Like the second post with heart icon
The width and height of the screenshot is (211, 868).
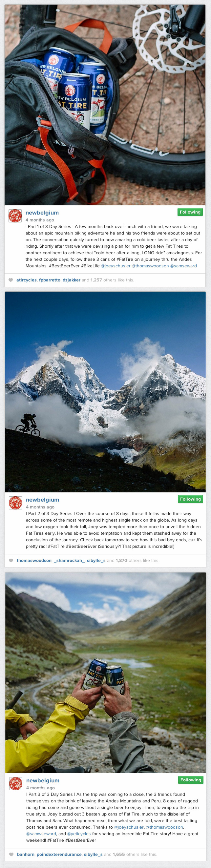coord(11,560)
